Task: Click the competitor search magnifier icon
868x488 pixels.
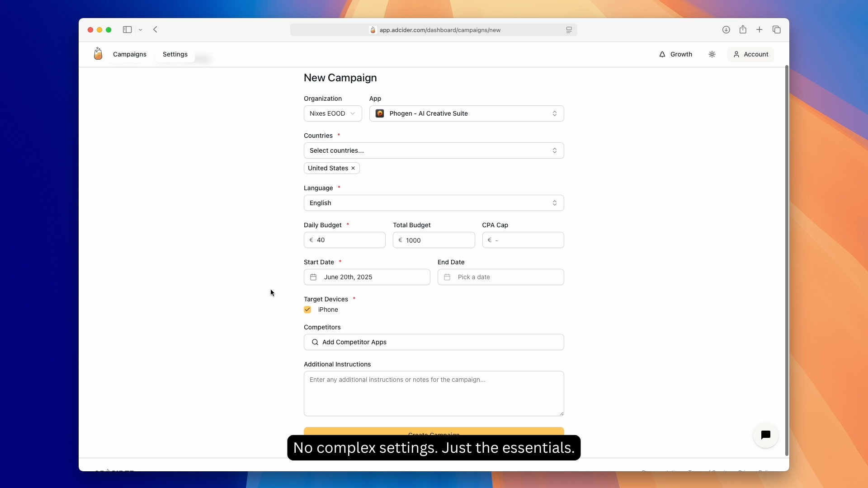Action: [315, 342]
